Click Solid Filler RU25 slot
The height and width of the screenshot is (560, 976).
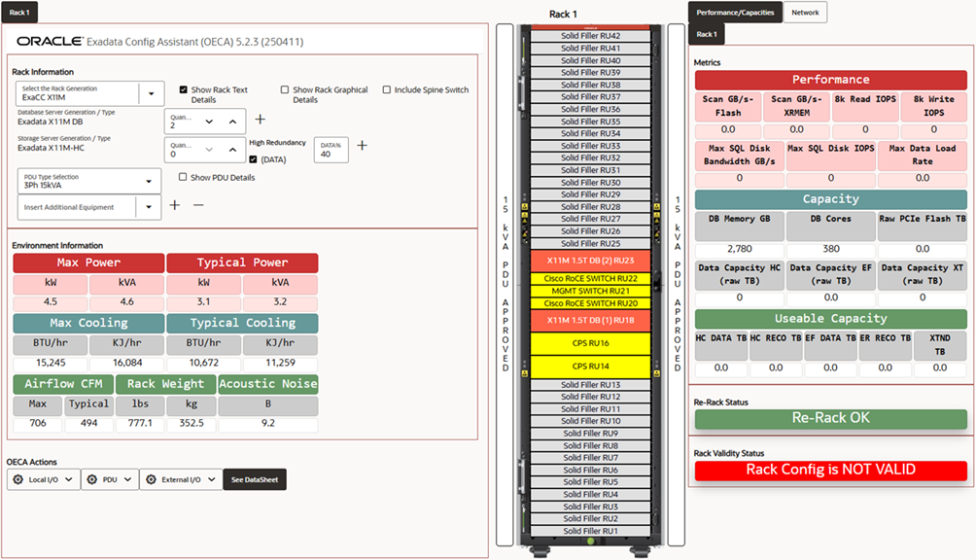point(591,244)
